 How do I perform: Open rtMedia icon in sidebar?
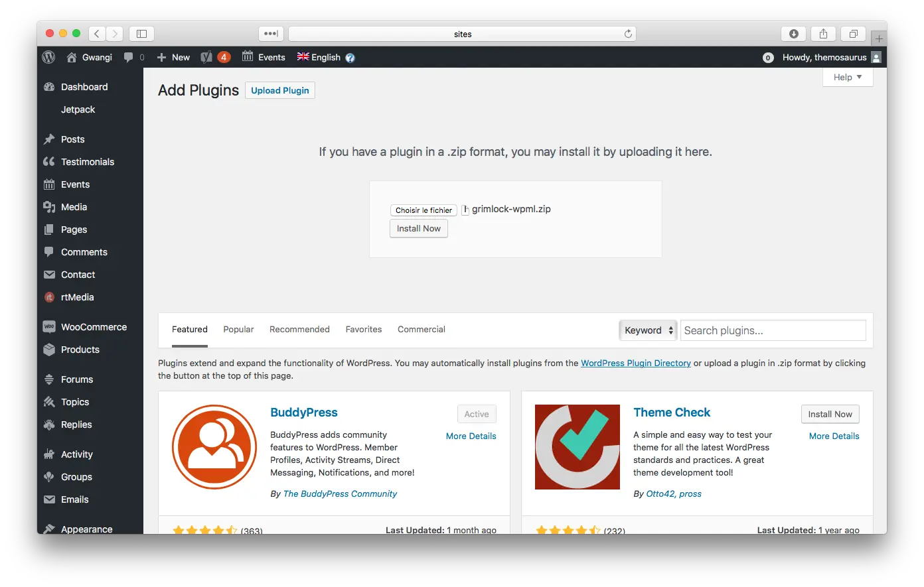point(49,297)
